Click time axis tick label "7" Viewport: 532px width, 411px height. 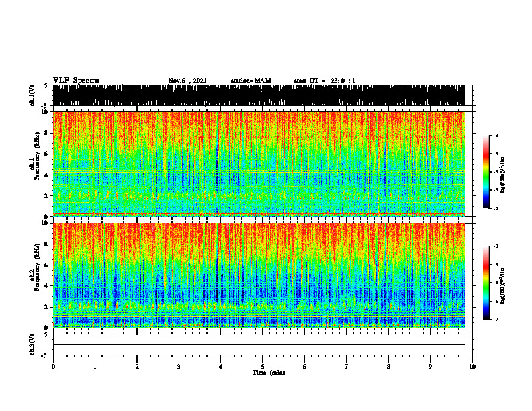[x=347, y=367]
